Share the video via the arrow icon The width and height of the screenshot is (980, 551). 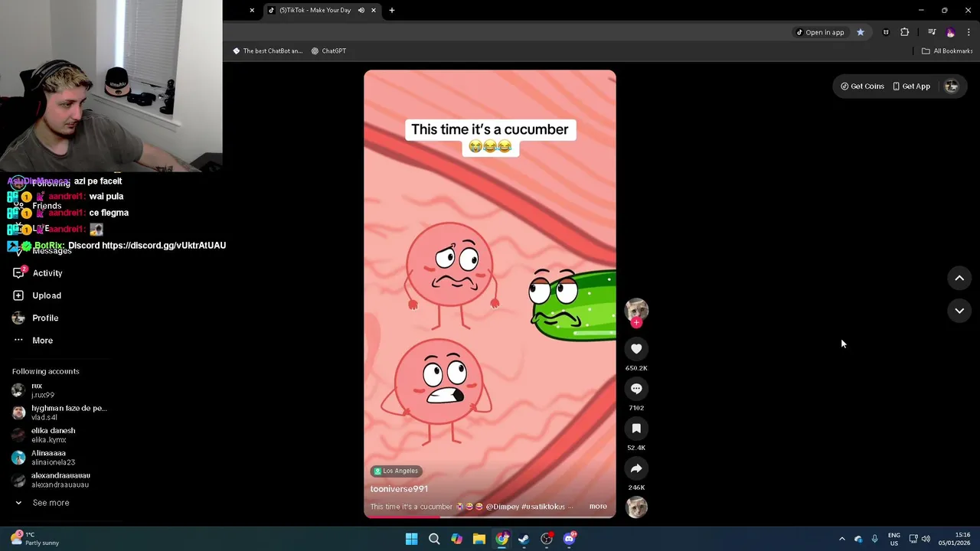pyautogui.click(x=636, y=468)
